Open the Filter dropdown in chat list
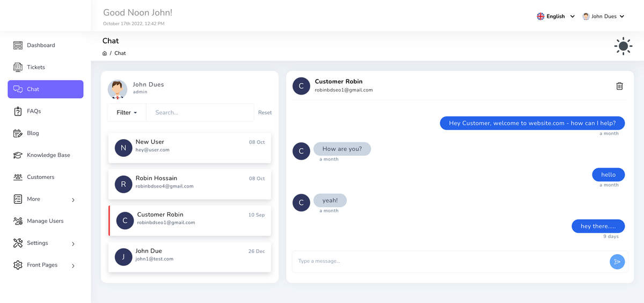Screen dimensions: 644x303 (127, 112)
